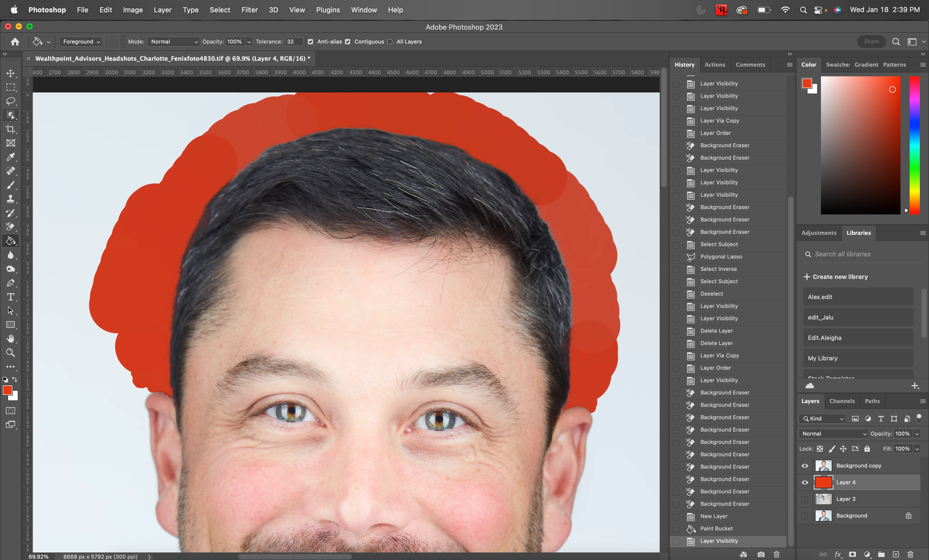Select the Clone Stamp tool
The width and height of the screenshot is (929, 560).
pyautogui.click(x=10, y=199)
